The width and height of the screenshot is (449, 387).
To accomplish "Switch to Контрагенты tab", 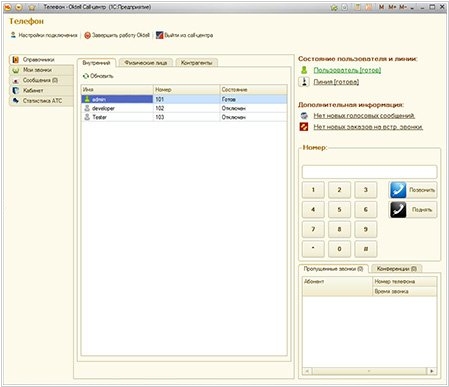I will (196, 63).
